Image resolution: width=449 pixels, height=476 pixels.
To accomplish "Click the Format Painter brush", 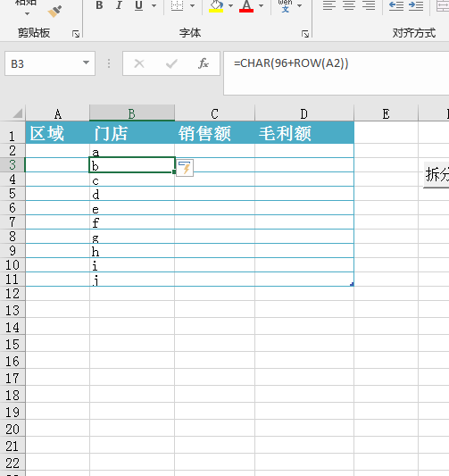I will click(x=55, y=12).
